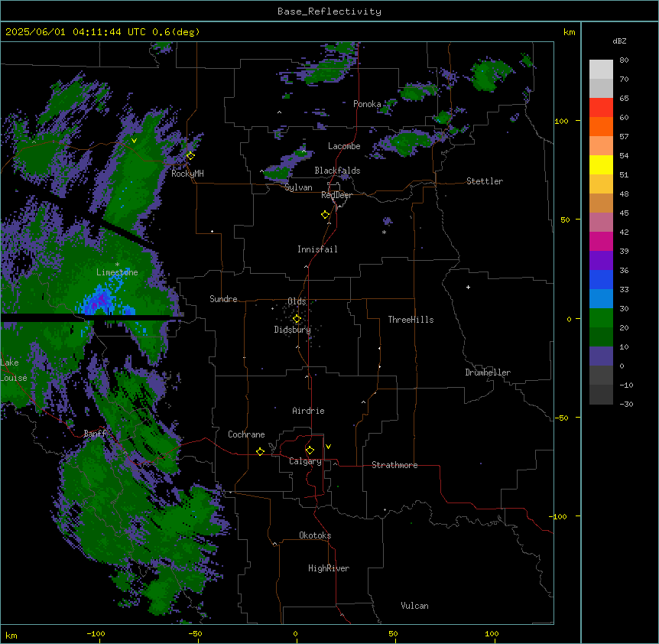
Task: Select the Innisfail city label
Action: point(318,249)
